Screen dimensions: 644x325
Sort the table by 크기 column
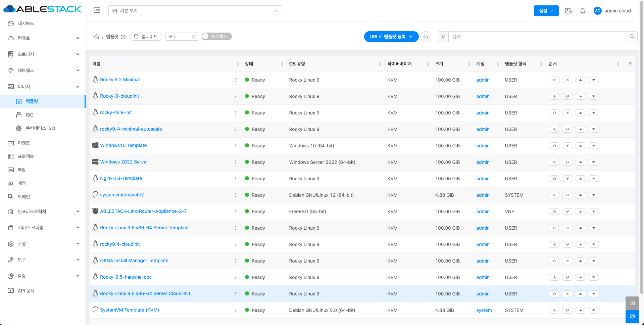click(469, 64)
